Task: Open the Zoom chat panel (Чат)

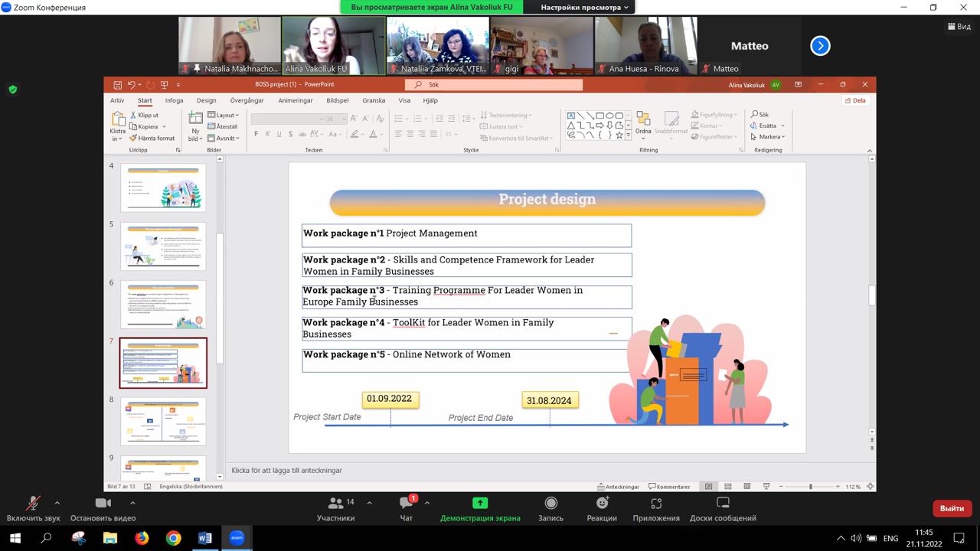Action: (x=406, y=504)
